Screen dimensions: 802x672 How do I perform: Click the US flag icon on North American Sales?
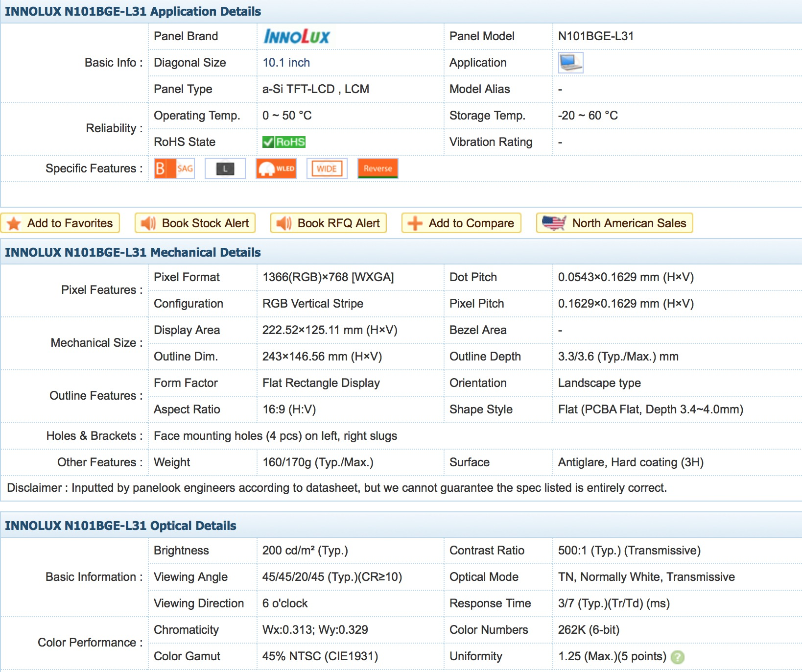click(x=554, y=223)
